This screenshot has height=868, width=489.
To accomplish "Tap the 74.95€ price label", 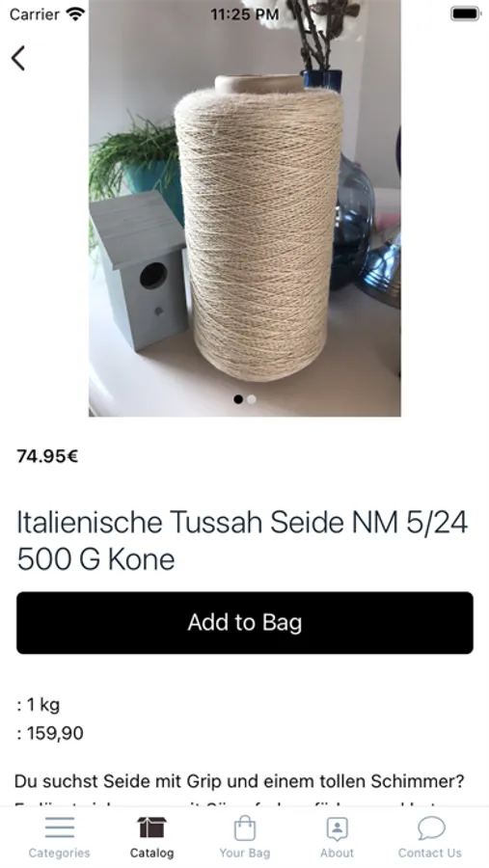I will pyautogui.click(x=47, y=457).
